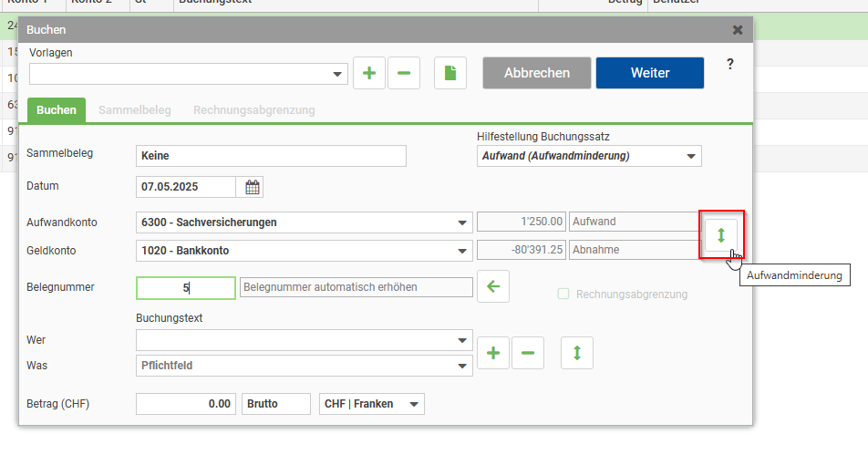
Task: Add Buchungstext entry with plus icon
Action: pyautogui.click(x=493, y=353)
